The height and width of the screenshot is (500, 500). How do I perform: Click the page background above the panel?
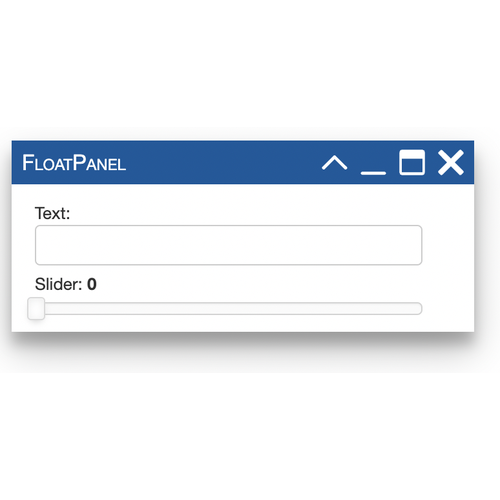click(250, 67)
